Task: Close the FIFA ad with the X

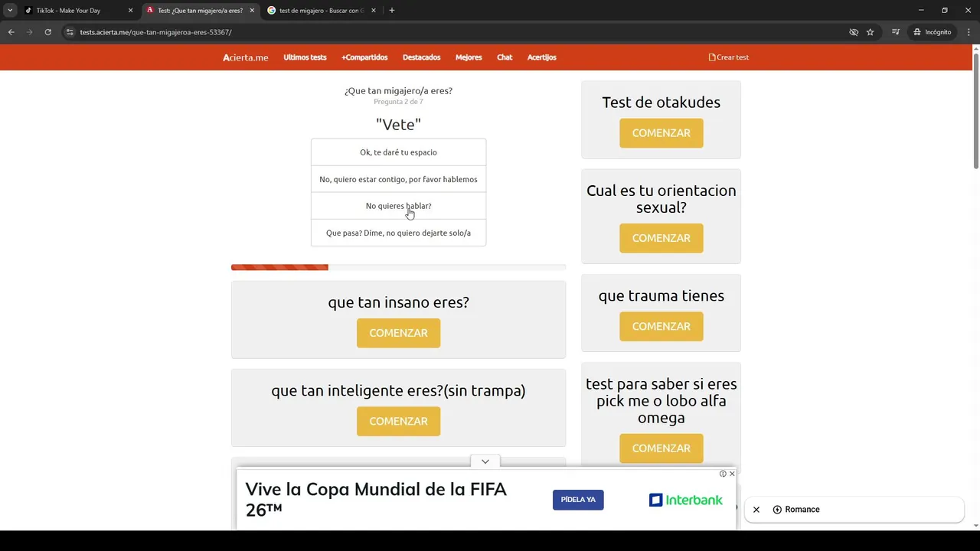Action: tap(732, 474)
